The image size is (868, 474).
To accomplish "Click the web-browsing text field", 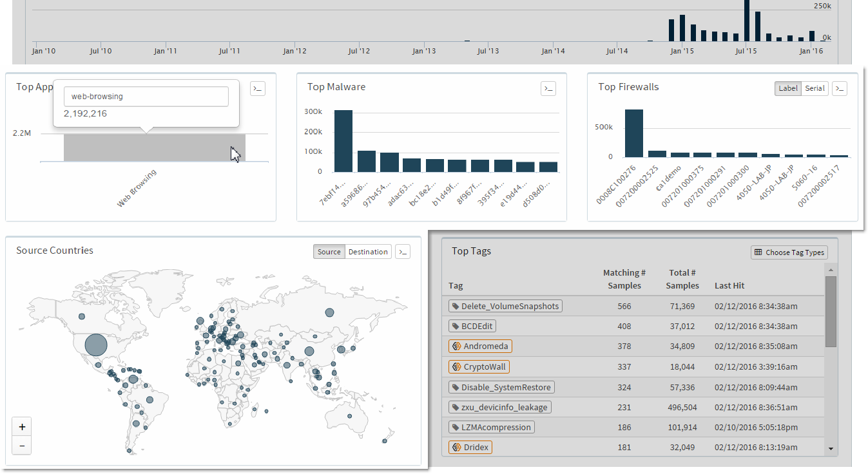I will coord(146,97).
